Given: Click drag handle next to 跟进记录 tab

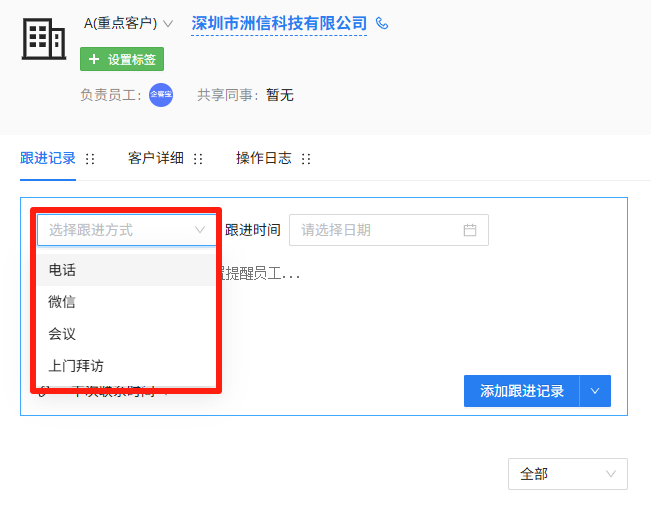Looking at the screenshot, I should point(90,159).
